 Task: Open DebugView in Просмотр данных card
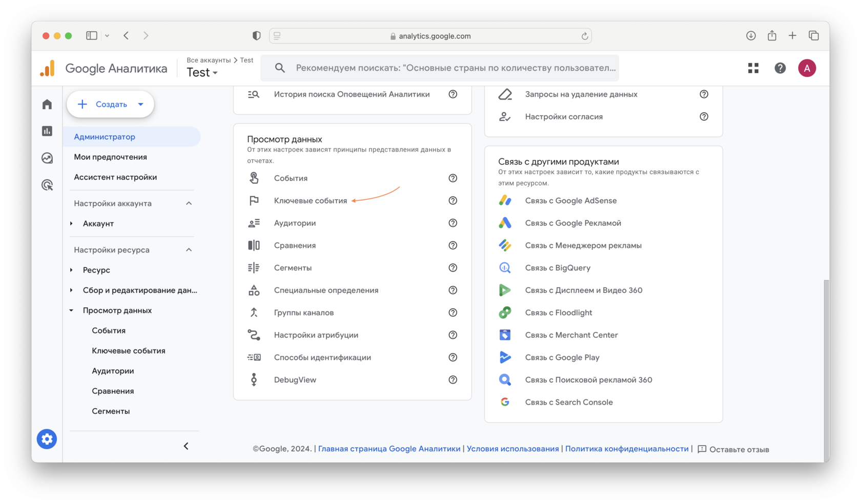(x=295, y=380)
